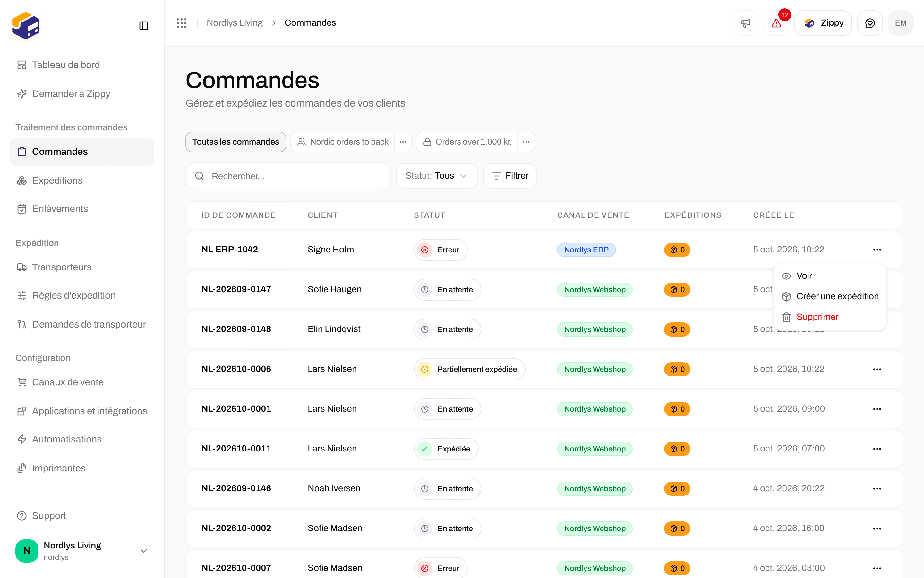
Task: Open row actions for NL-202610-0006
Action: [x=877, y=369]
